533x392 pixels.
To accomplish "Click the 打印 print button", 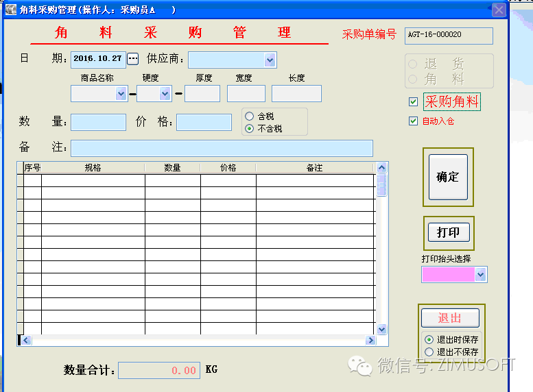I will (448, 232).
